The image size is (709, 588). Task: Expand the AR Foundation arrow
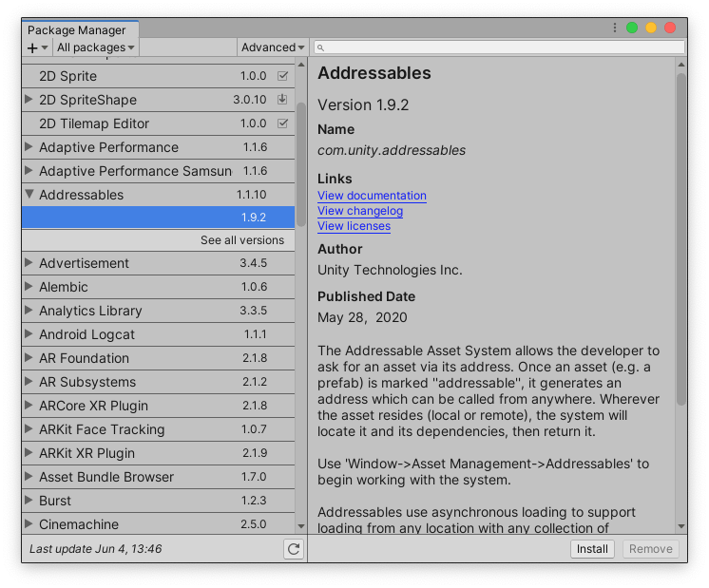tap(29, 357)
